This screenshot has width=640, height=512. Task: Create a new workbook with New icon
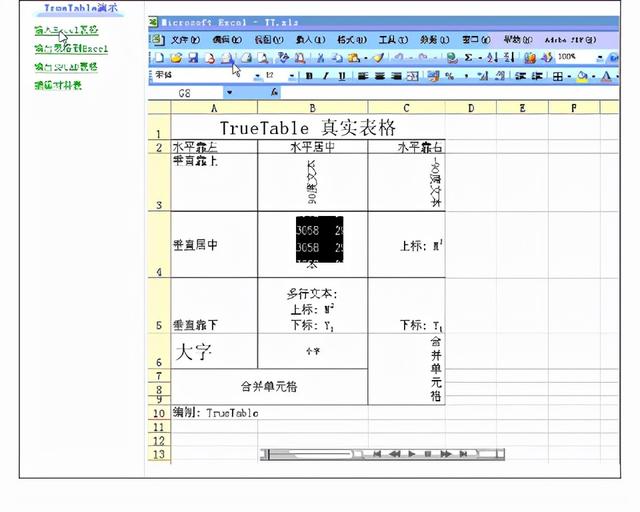click(x=159, y=58)
